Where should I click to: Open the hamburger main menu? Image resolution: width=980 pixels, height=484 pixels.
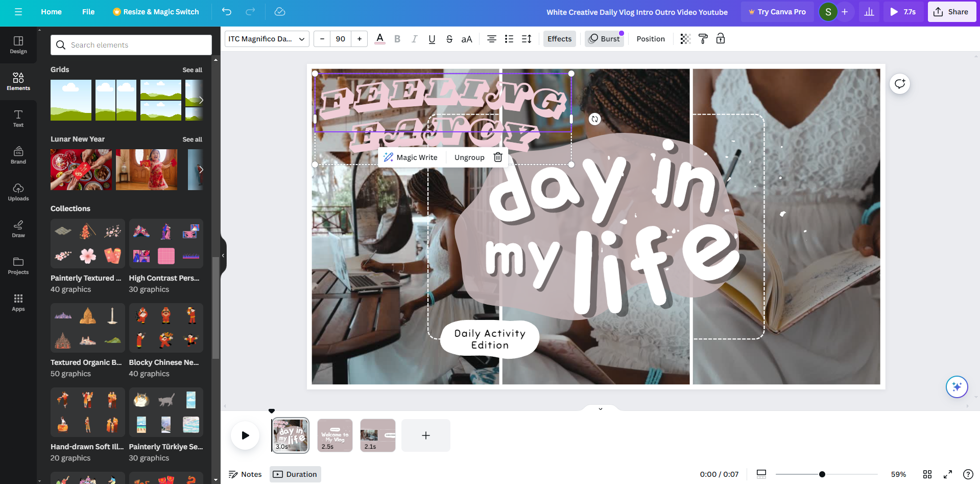[18, 12]
